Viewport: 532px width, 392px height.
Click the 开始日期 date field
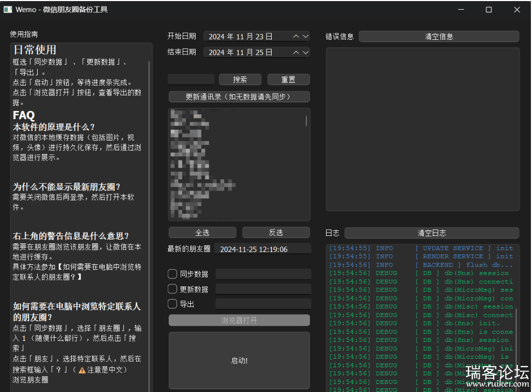click(x=257, y=36)
